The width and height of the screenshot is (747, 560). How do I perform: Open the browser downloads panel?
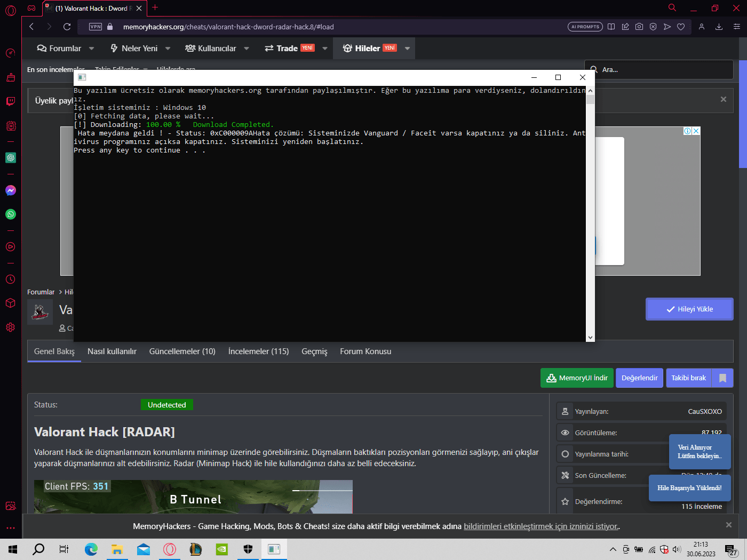tap(719, 27)
